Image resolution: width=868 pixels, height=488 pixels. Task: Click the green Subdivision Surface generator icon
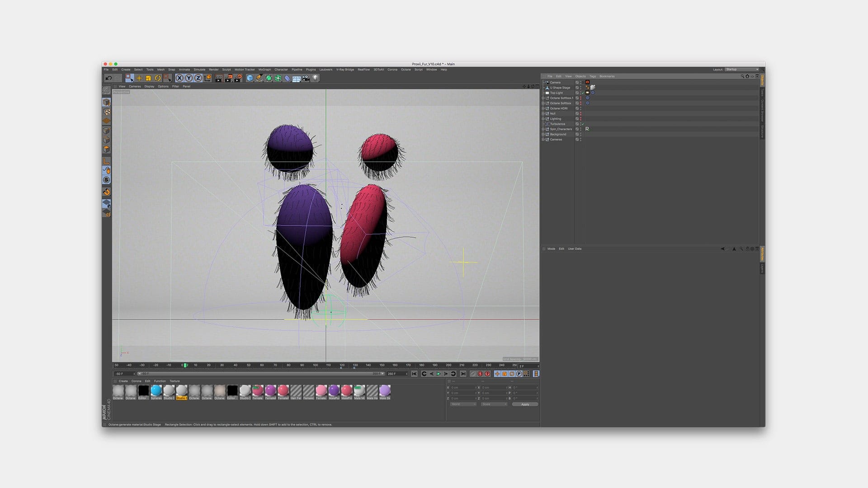tap(269, 78)
